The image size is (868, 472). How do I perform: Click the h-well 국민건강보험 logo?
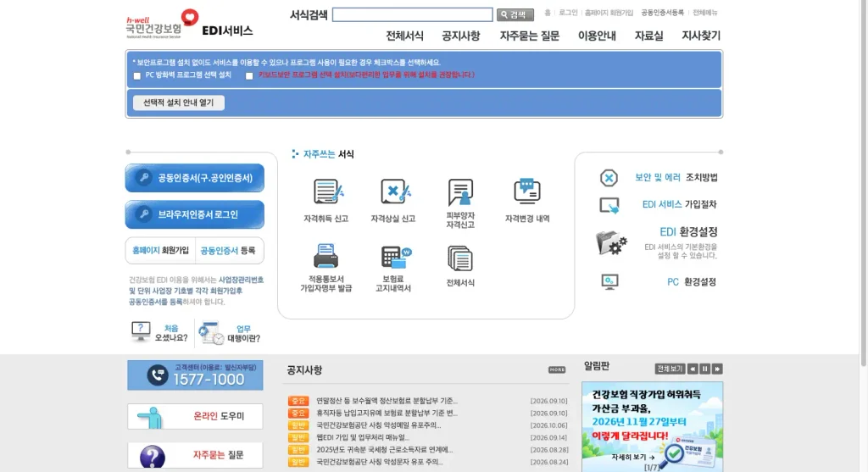click(162, 24)
